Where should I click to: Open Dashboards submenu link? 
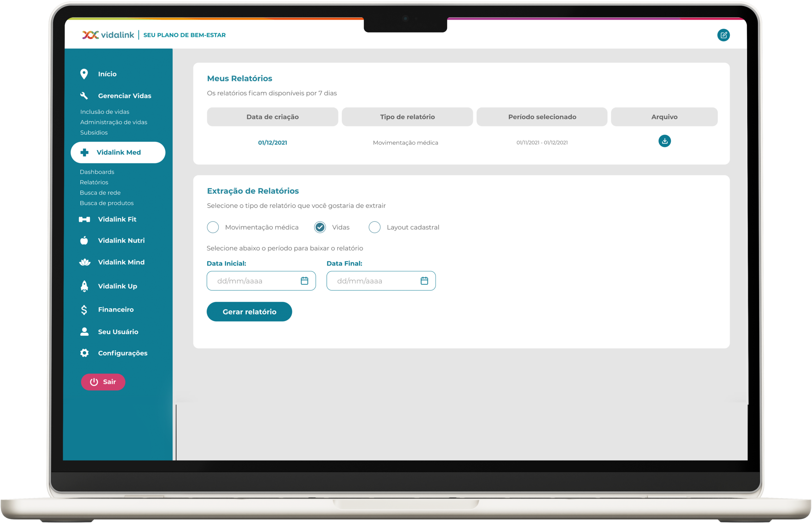[x=97, y=172]
